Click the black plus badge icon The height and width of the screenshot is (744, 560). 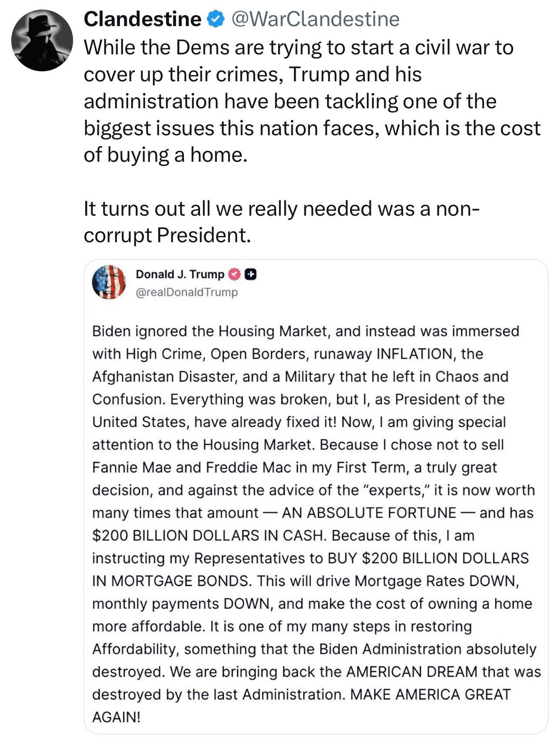tap(250, 274)
